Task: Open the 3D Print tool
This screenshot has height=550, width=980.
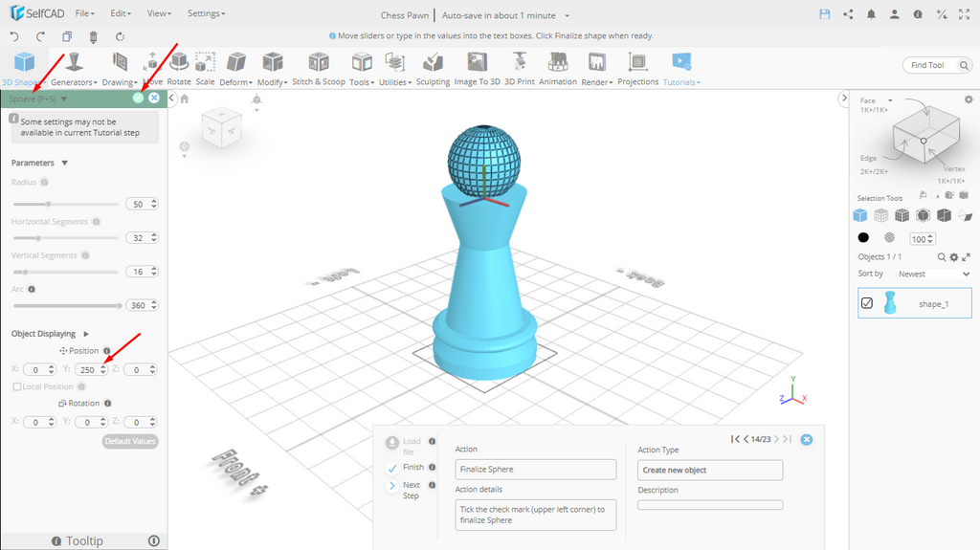Action: (520, 68)
